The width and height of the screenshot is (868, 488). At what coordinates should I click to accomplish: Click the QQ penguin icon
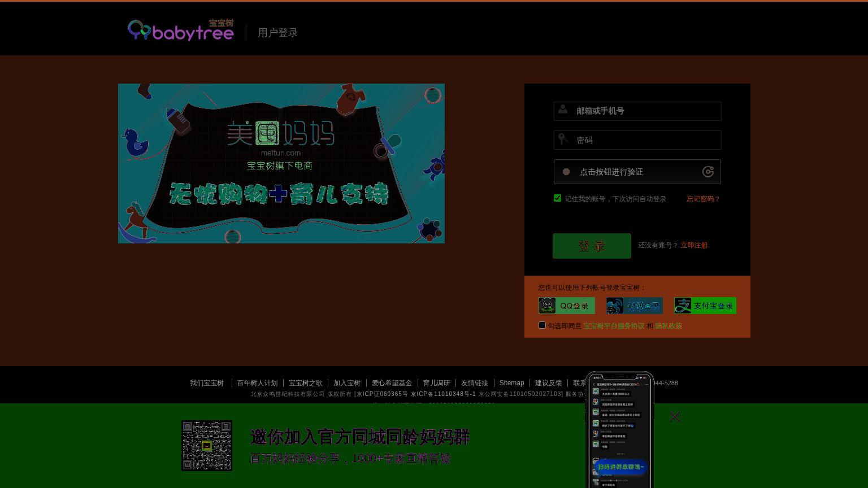tap(547, 306)
